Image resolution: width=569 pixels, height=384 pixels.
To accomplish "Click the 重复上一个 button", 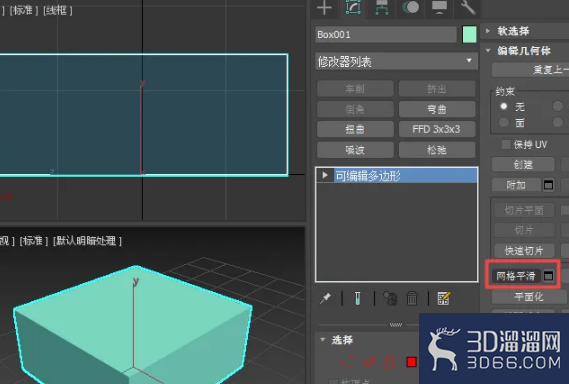I will [531, 70].
